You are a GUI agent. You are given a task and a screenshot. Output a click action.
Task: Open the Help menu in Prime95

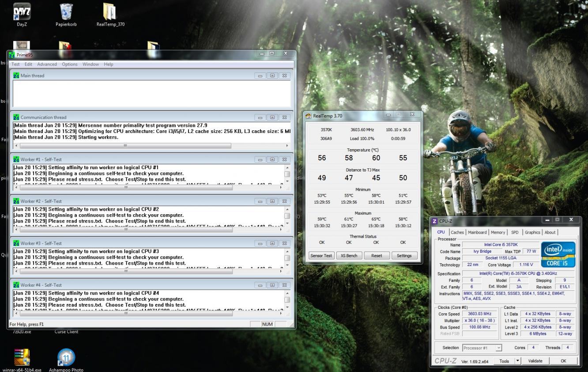pos(109,64)
